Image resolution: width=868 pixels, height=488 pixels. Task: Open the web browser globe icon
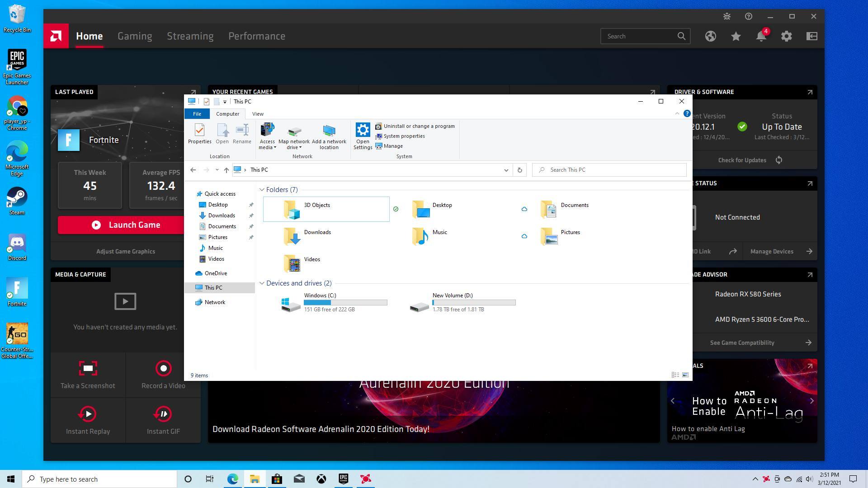click(x=711, y=36)
